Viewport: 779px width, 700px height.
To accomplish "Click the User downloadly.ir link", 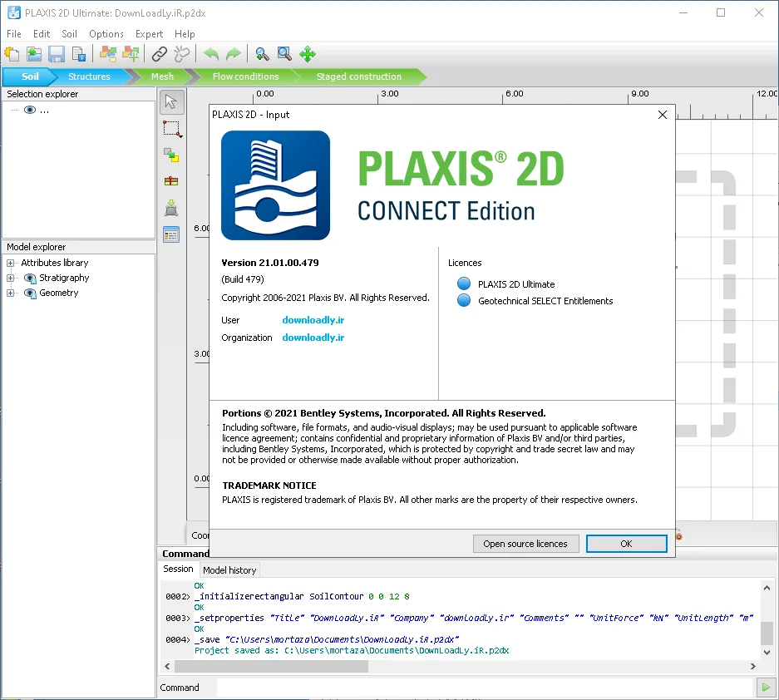I will coord(313,320).
